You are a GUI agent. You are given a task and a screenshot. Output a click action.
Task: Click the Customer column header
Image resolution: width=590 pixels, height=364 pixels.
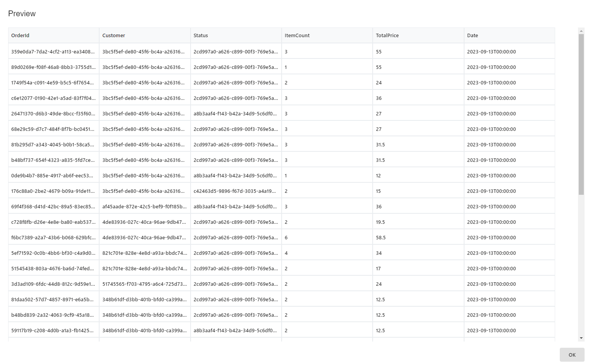coord(114,35)
